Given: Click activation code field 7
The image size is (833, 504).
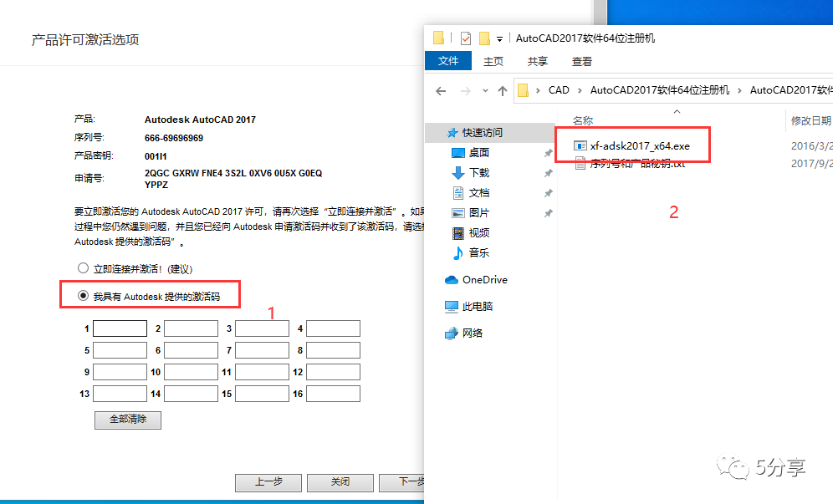Looking at the screenshot, I should coord(263,350).
